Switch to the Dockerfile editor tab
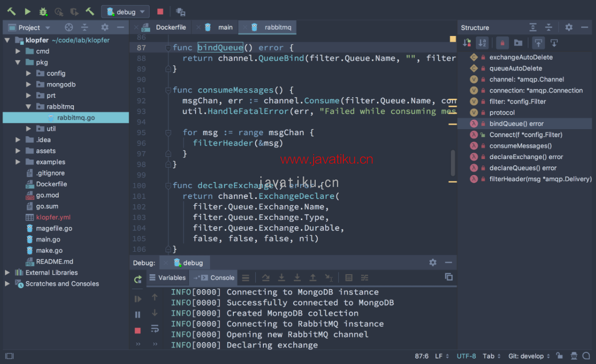The image size is (596, 364). click(171, 27)
